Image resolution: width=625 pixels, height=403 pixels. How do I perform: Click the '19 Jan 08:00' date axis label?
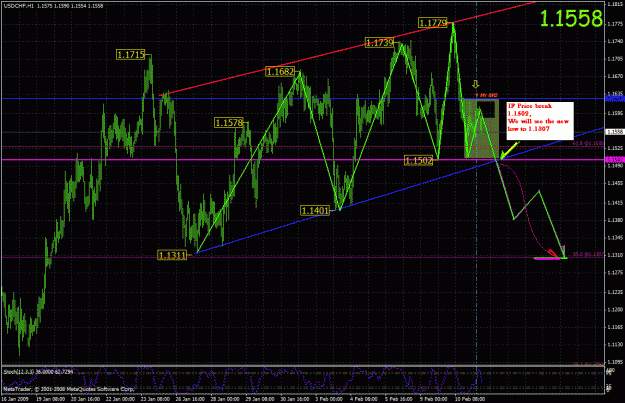click(50, 399)
